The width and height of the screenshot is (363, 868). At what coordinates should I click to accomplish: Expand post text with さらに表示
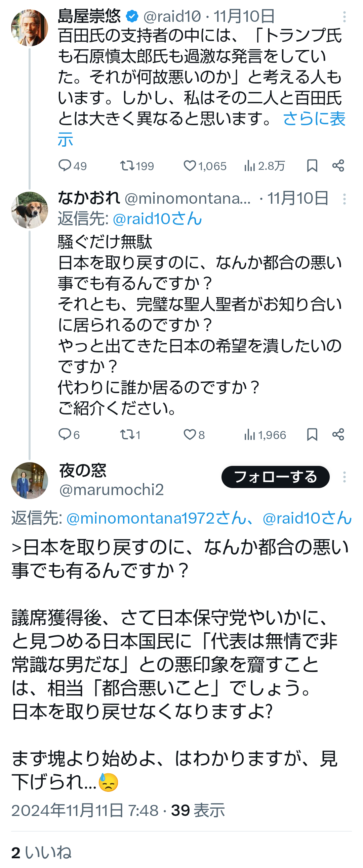314,119
